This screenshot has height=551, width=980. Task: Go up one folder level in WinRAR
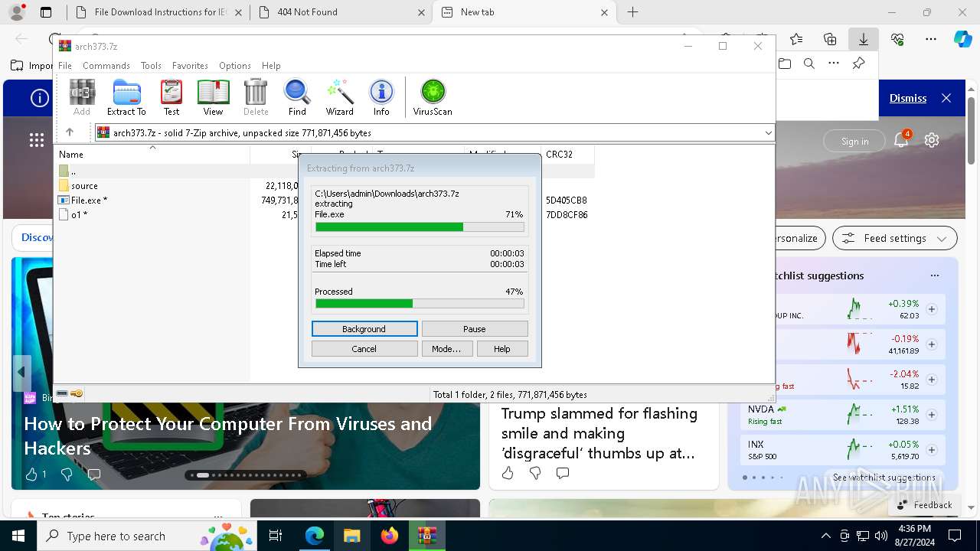70,132
